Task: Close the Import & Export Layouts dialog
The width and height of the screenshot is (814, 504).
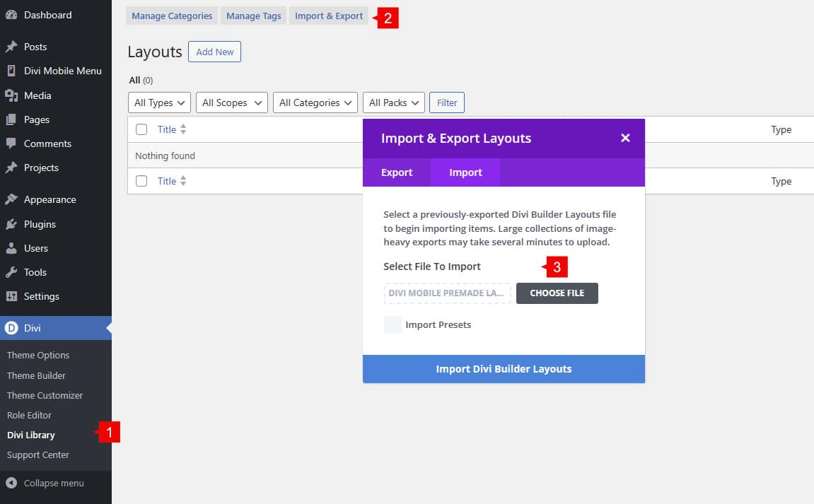Action: coord(625,138)
